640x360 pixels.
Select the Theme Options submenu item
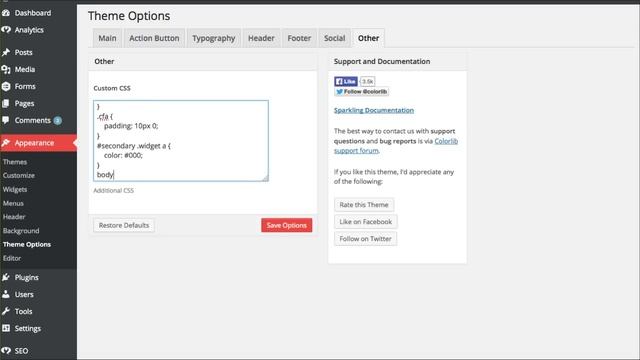pyautogui.click(x=27, y=244)
